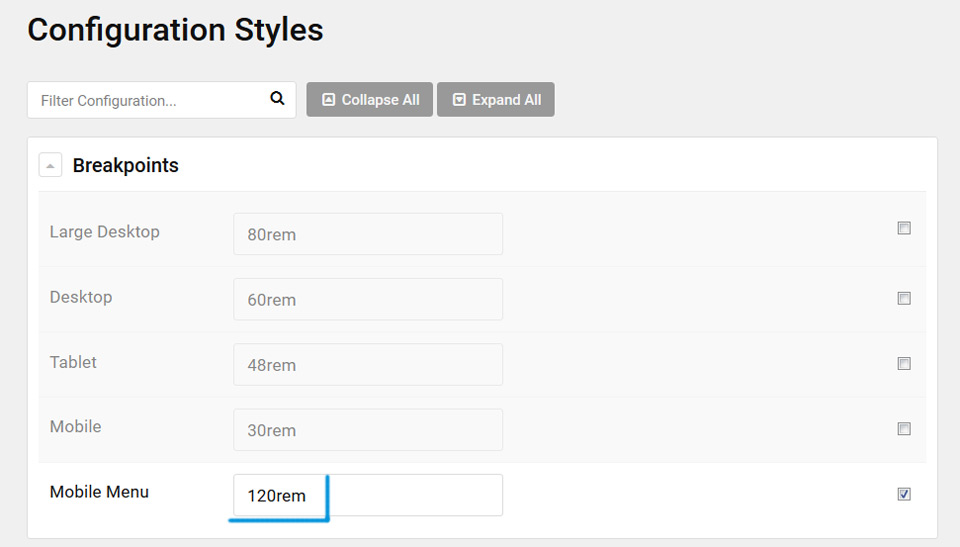Click the Tablet 48rem field
Screen dimensions: 960x547
pyautogui.click(x=368, y=364)
